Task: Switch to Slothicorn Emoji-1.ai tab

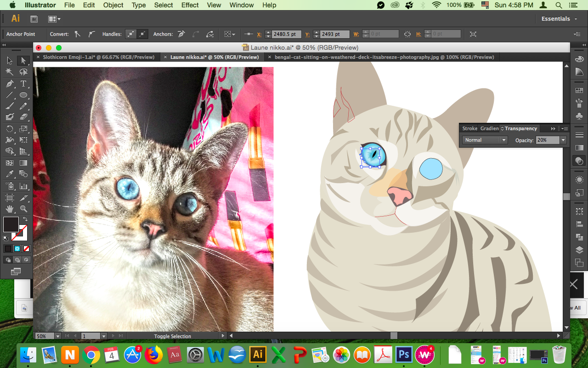Action: click(x=99, y=57)
